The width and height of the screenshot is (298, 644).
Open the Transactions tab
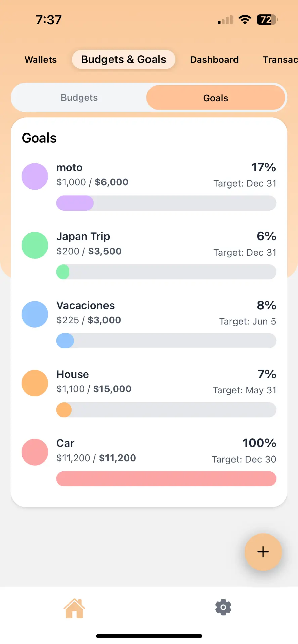click(x=281, y=60)
